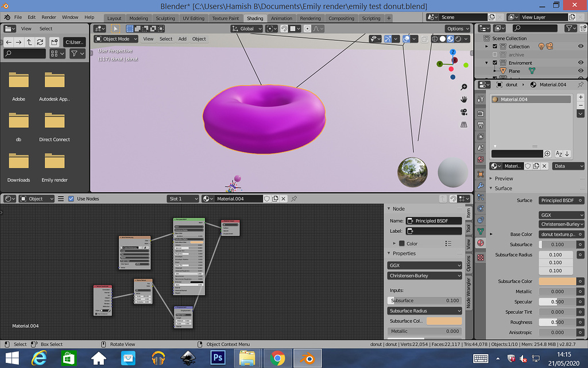Remove material slot with minus icon
Image resolution: width=588 pixels, height=368 pixels.
click(x=581, y=105)
